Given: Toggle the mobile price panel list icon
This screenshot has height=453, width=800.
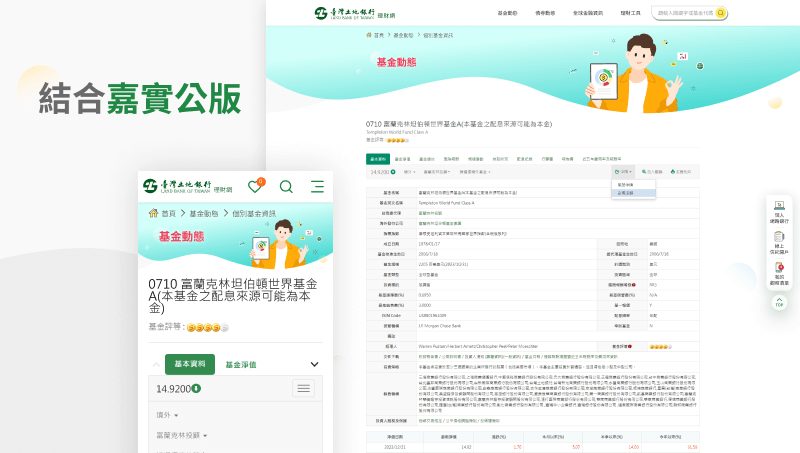Looking at the screenshot, I should (x=304, y=388).
